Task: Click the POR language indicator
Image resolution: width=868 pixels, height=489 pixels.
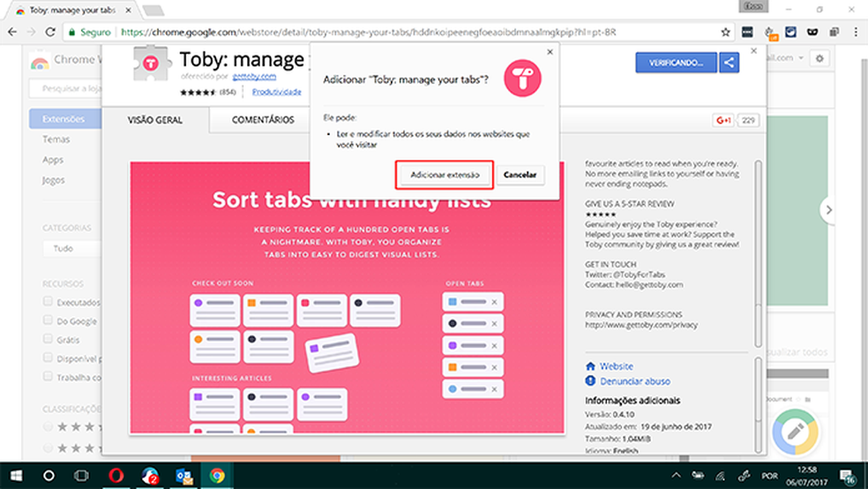Action: point(769,476)
